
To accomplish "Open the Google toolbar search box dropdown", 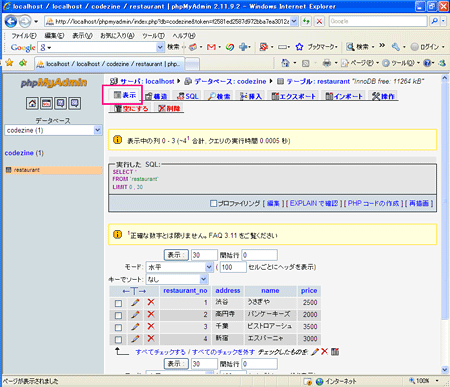I will 160,47.
